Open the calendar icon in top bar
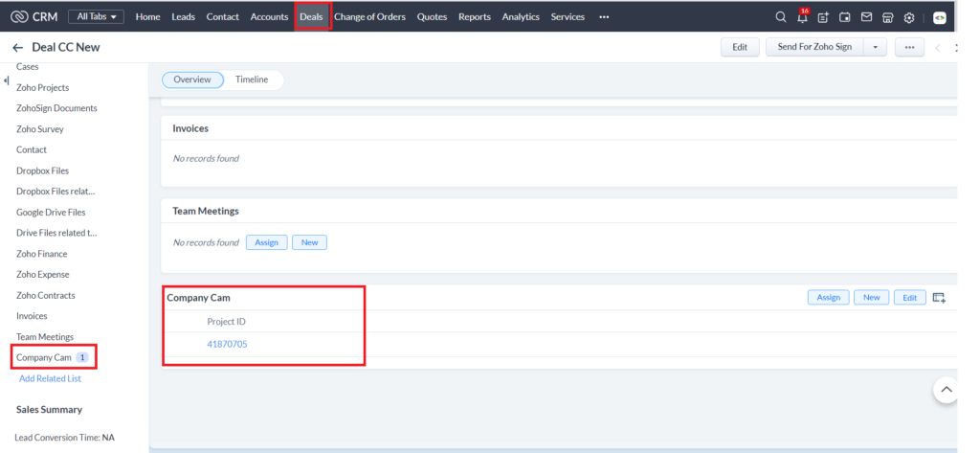This screenshot has height=453, width=980. [845, 17]
